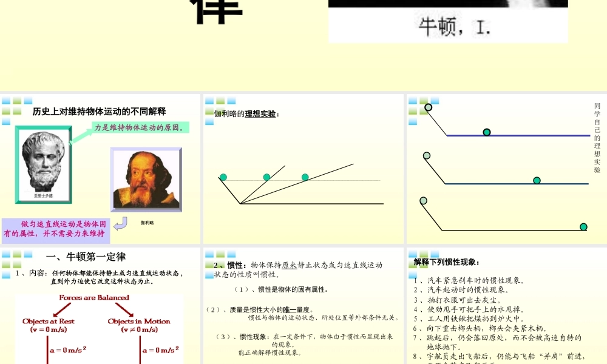Select list item 7、跳起后,仍会落回原处
The width and height of the screenshot is (607, 364).
point(497,342)
